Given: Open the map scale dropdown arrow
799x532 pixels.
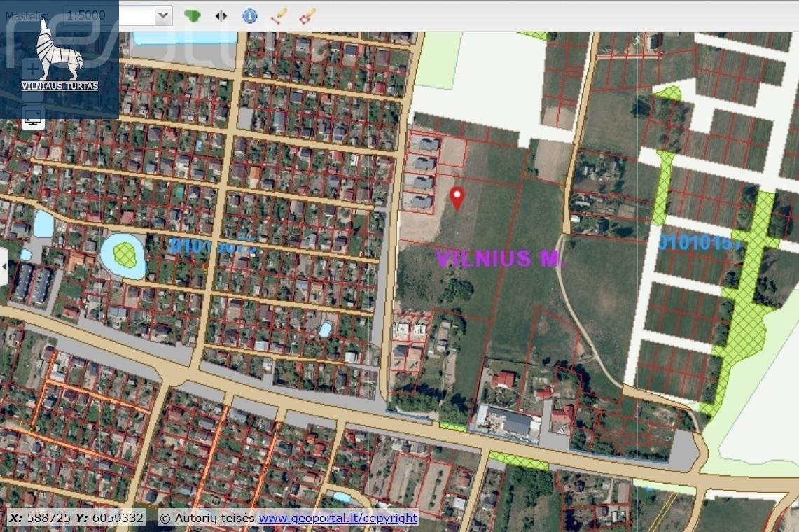Looking at the screenshot, I should [x=163, y=16].
